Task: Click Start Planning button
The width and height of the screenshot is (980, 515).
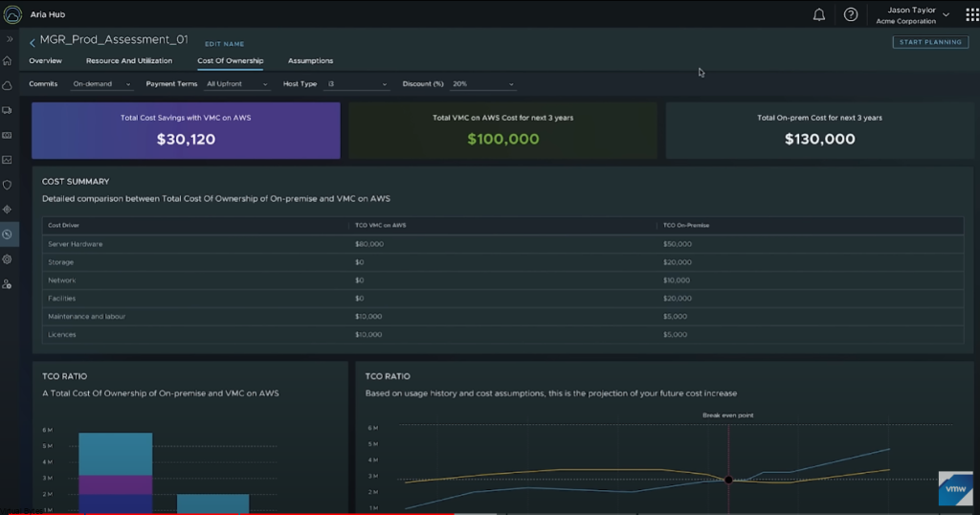Action: 930,42
